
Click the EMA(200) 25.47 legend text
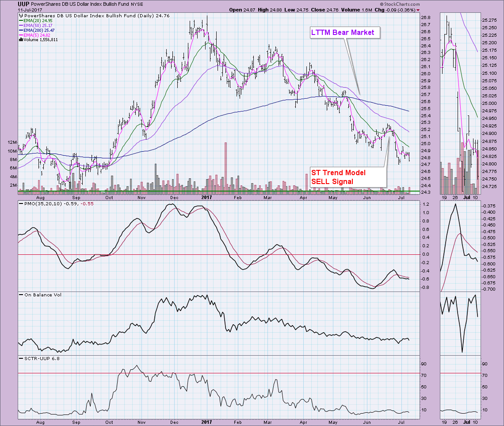[39, 30]
